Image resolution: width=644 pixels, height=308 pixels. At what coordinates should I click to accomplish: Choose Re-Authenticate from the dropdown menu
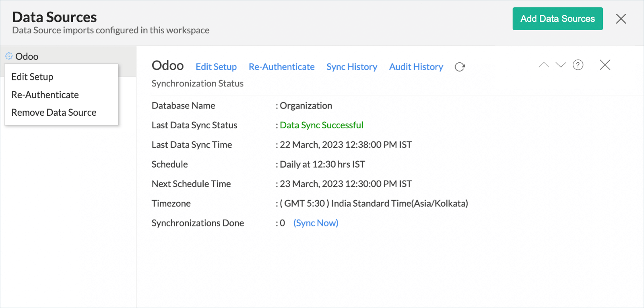(45, 95)
